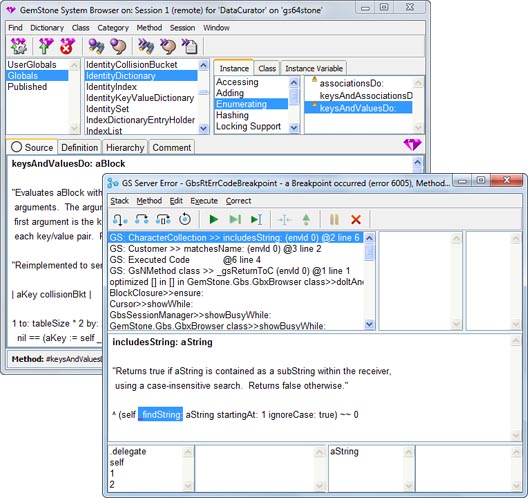Open the Edit menu in the debugger

click(176, 201)
